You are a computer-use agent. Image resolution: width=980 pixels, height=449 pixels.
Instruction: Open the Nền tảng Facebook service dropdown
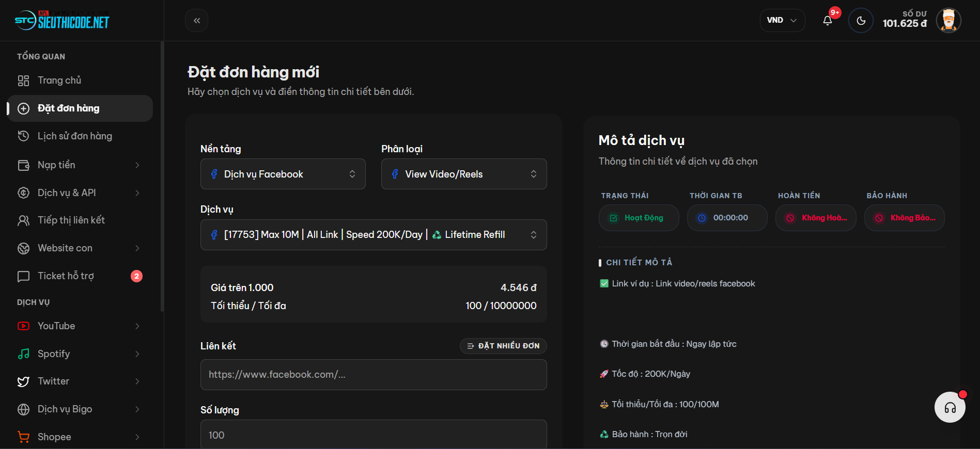pos(283,174)
